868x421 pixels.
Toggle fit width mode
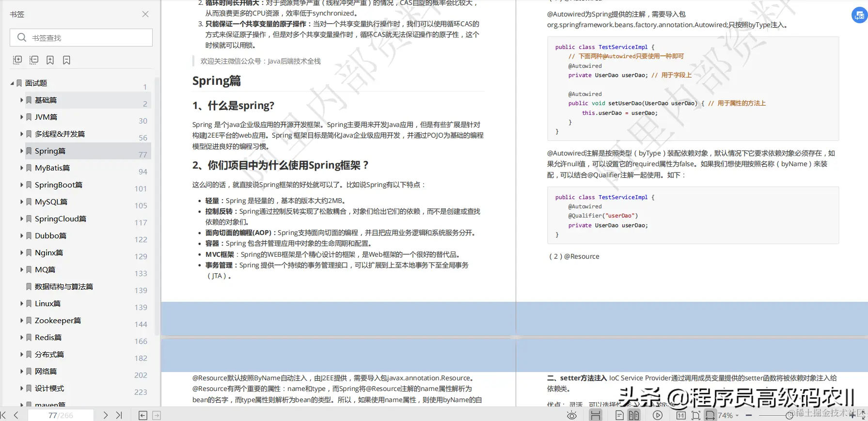tap(710, 415)
